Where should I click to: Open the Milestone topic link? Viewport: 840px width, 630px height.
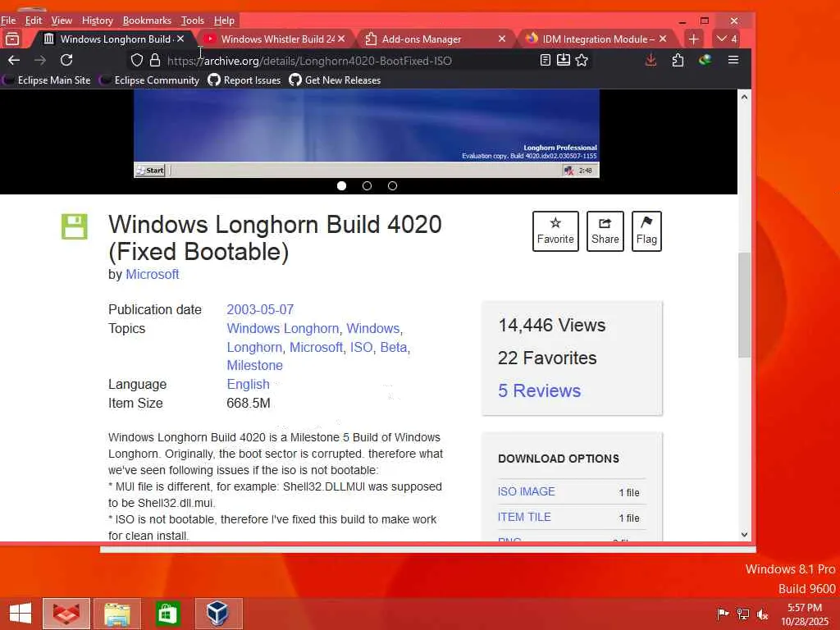(x=254, y=365)
